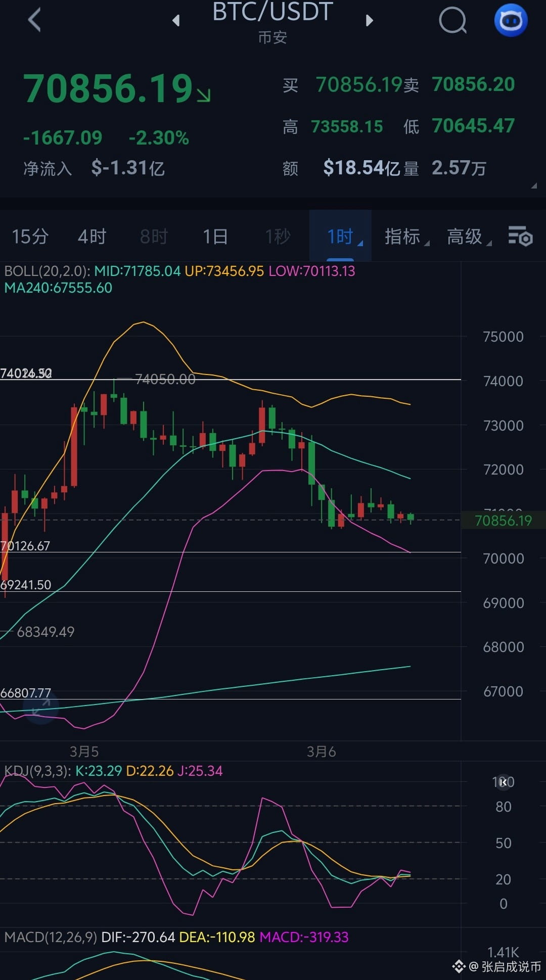Viewport: 546px width, 980px height.
Task: Select the 15分 timeframe tab
Action: point(30,237)
